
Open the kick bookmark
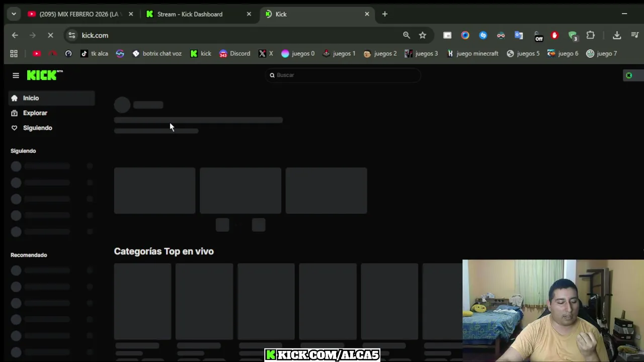tap(201, 53)
